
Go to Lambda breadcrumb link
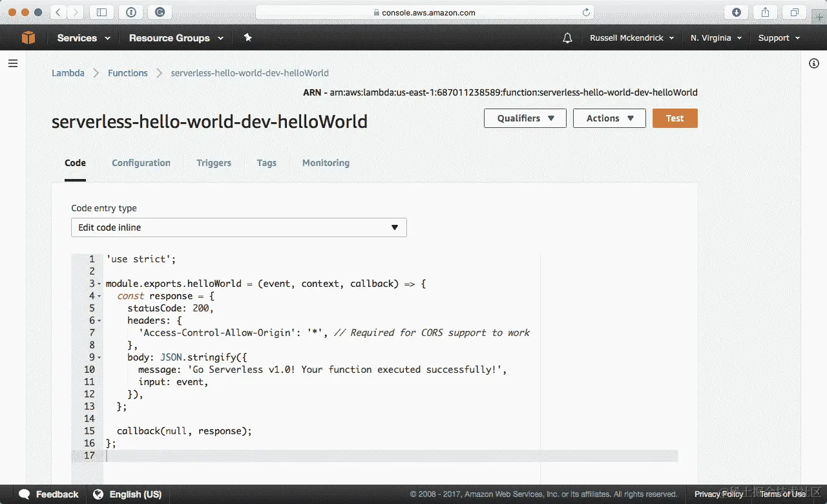point(68,73)
